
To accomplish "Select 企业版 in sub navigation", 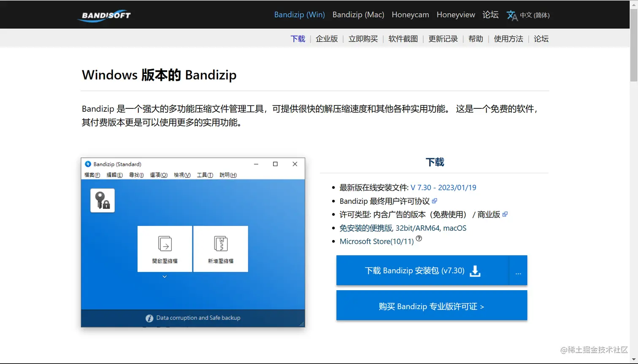I will tap(327, 39).
